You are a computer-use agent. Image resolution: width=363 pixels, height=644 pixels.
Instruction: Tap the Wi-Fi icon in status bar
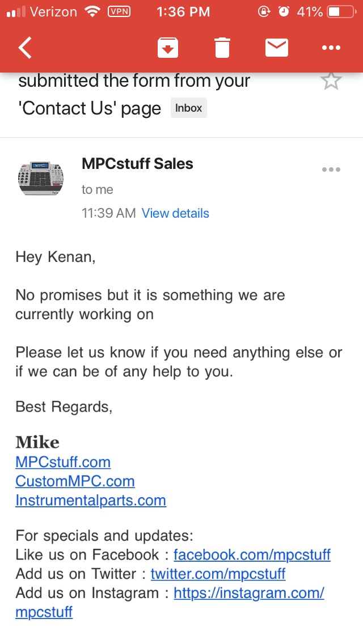[x=93, y=11]
